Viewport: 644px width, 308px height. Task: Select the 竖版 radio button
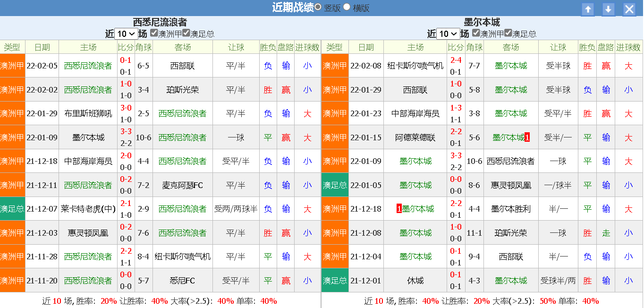point(318,7)
